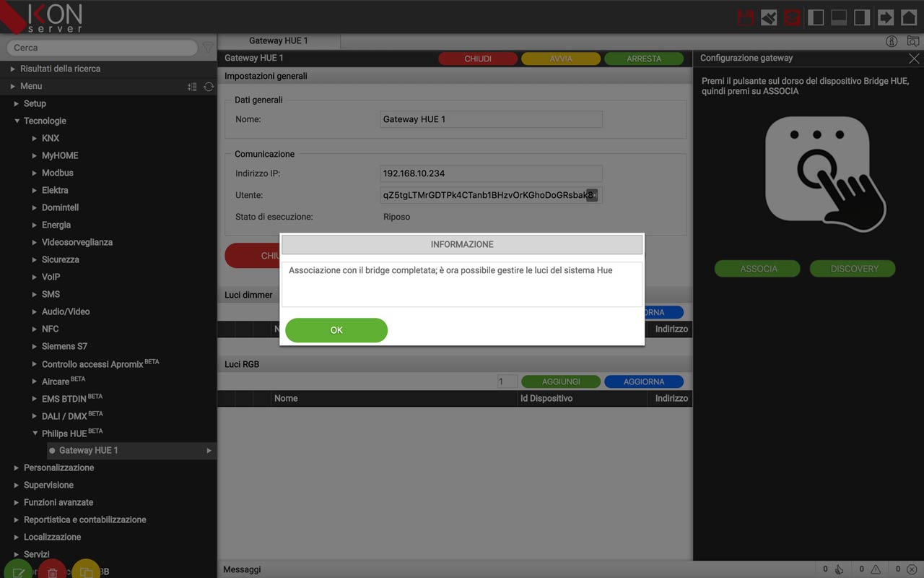Click the home icon in top toolbar

coord(908,17)
